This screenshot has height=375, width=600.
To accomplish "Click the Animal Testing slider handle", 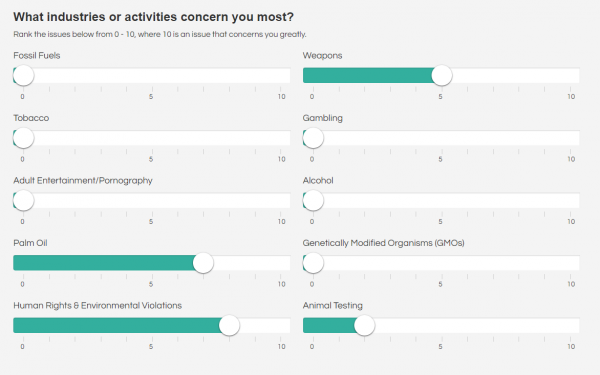I will tap(364, 325).
